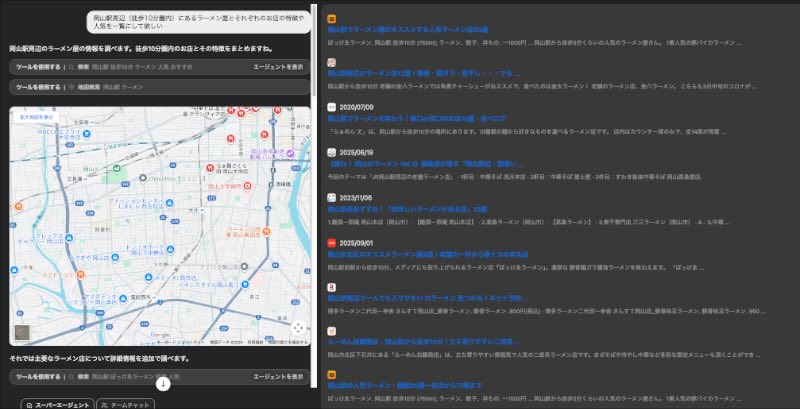Select the gray chouchou map pin
This screenshot has height=409, width=800.
point(143,178)
